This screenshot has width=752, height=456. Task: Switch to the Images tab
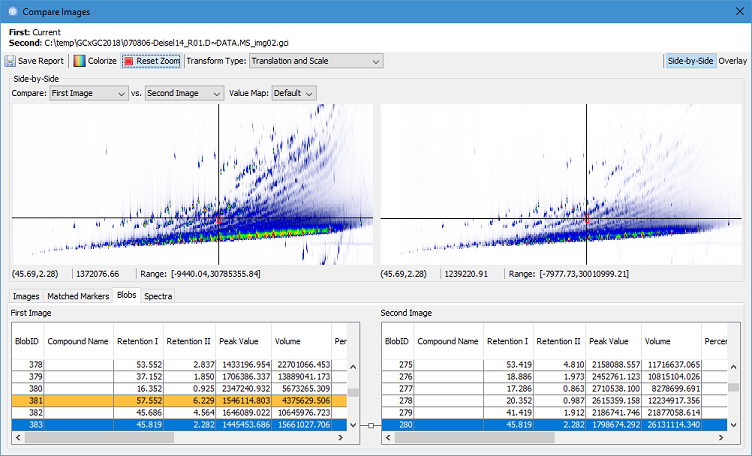[26, 296]
